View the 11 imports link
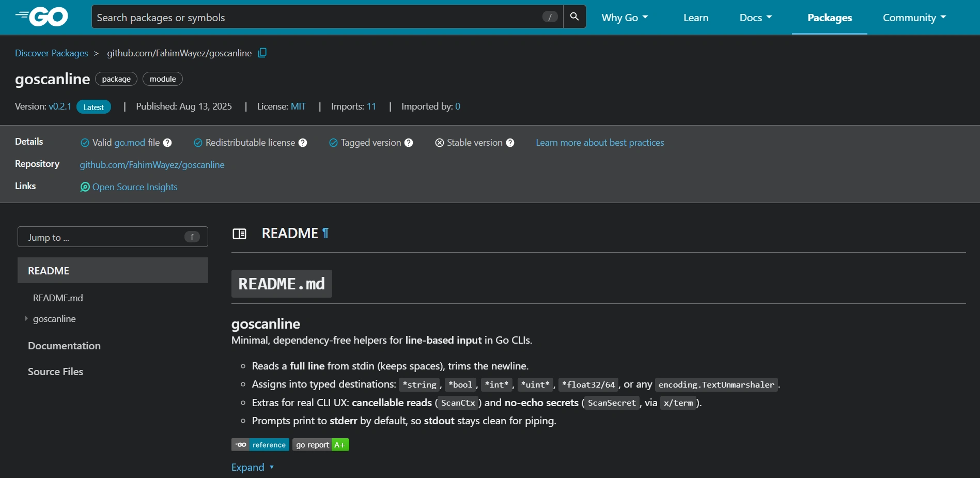The height and width of the screenshot is (478, 980). click(371, 106)
